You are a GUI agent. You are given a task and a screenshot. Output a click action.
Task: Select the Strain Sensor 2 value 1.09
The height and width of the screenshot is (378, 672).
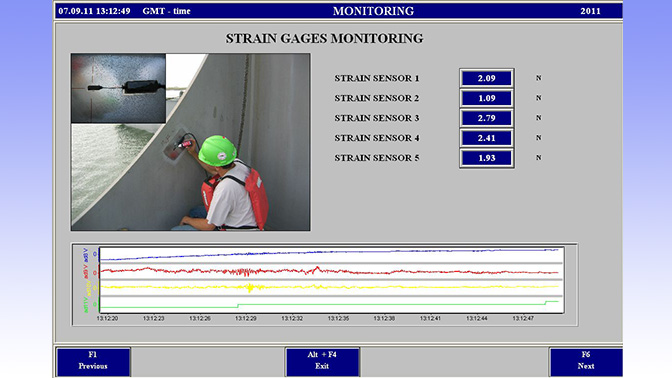coord(486,98)
